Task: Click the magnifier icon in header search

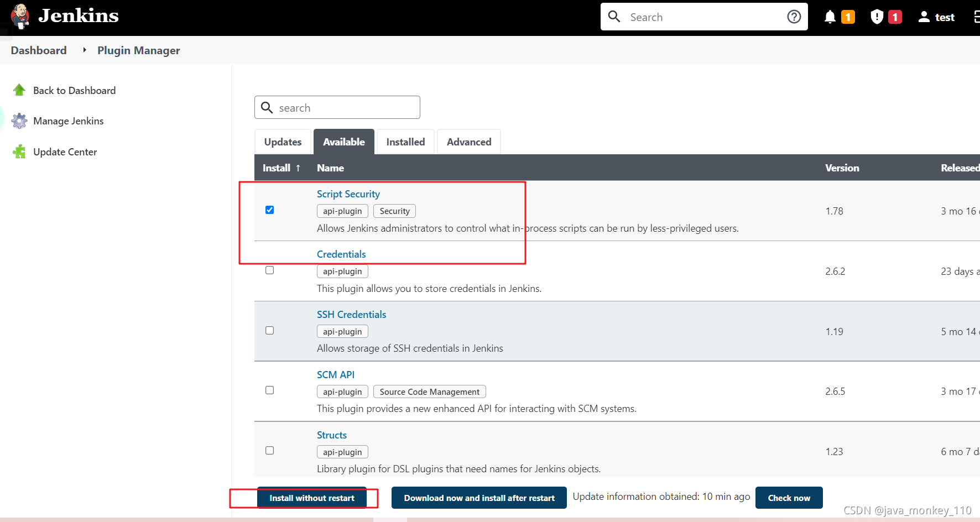Action: (614, 17)
